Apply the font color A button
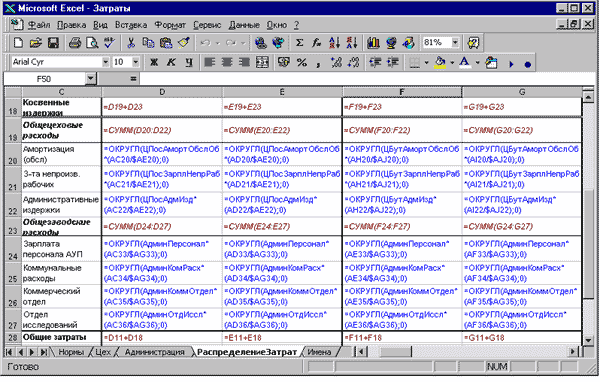 pos(465,62)
